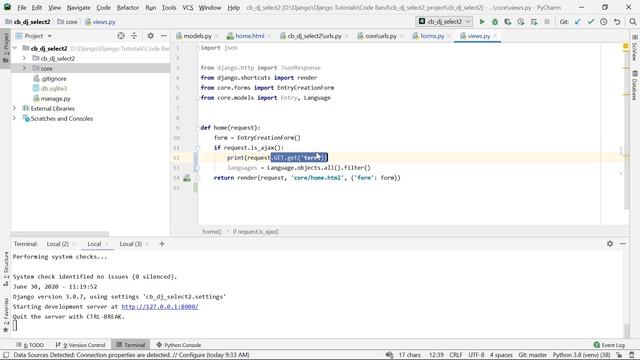
Task: Open Project panel settings gear
Action: click(151, 36)
